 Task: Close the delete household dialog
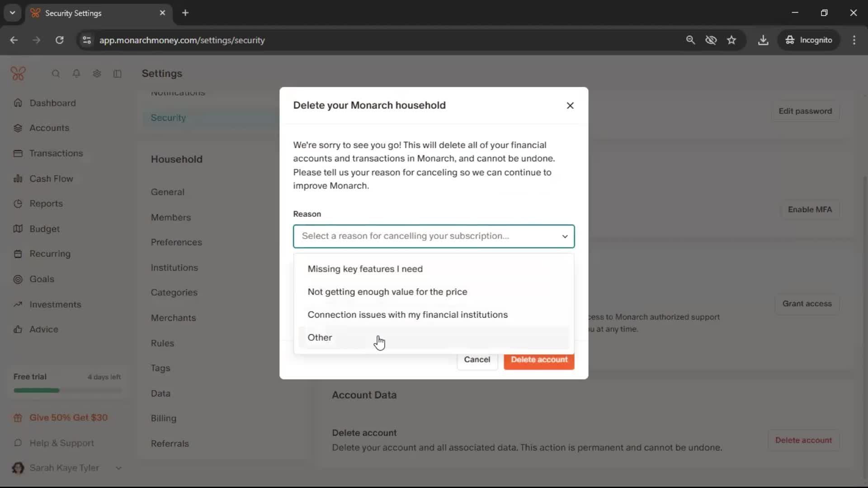(570, 105)
